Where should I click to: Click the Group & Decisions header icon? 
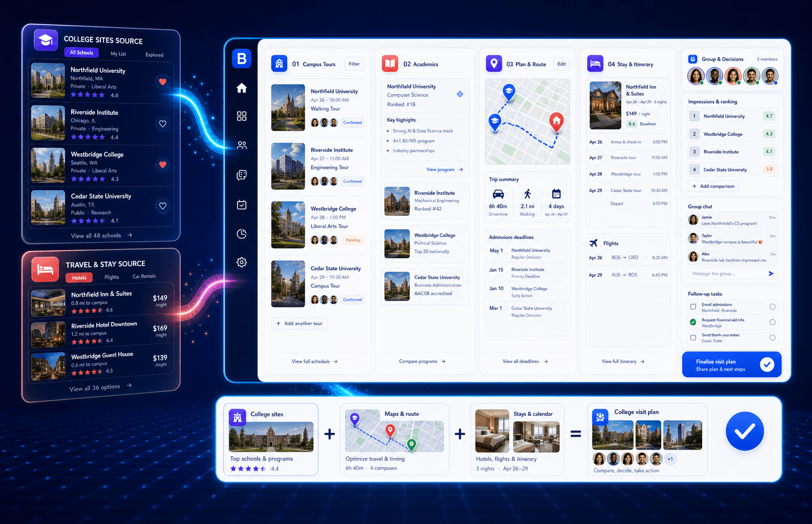pyautogui.click(x=692, y=59)
